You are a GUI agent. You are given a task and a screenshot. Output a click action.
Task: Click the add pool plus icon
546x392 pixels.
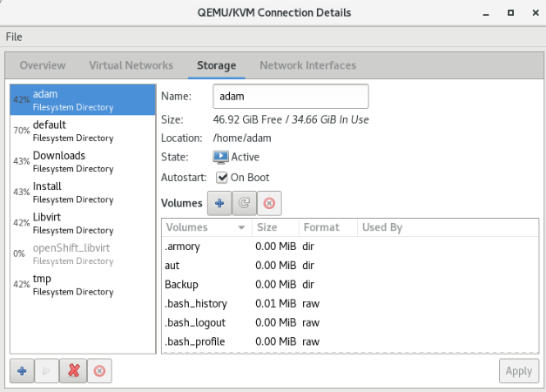(22, 371)
